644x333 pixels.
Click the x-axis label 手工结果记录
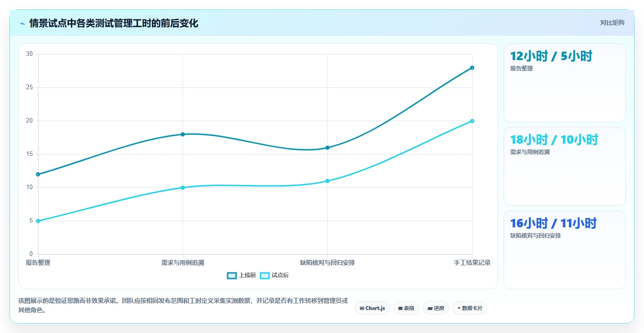472,263
